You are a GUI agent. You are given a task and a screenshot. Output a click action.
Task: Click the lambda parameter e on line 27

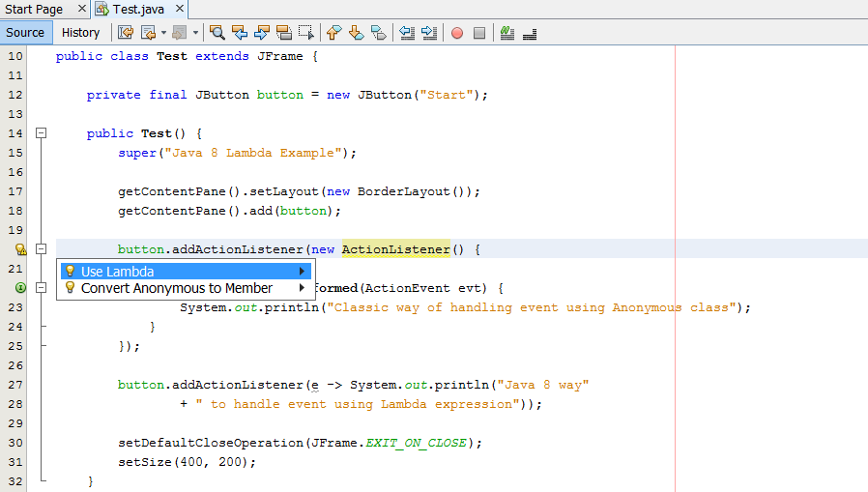click(x=315, y=385)
